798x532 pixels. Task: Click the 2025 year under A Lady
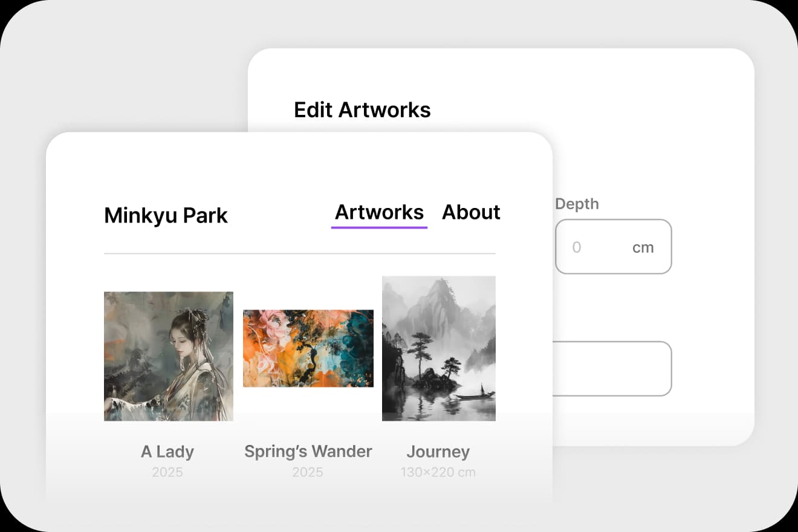(167, 472)
